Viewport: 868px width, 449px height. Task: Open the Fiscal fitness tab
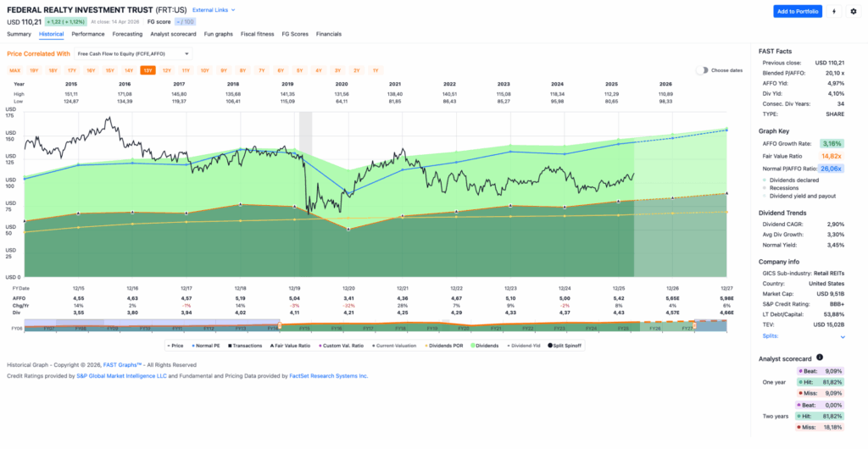[x=258, y=34]
